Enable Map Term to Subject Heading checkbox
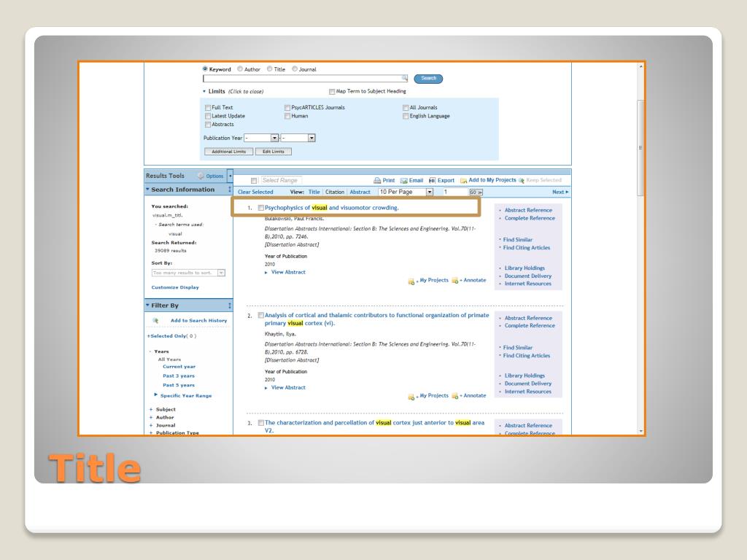This screenshot has height=560, width=747. coord(332,91)
